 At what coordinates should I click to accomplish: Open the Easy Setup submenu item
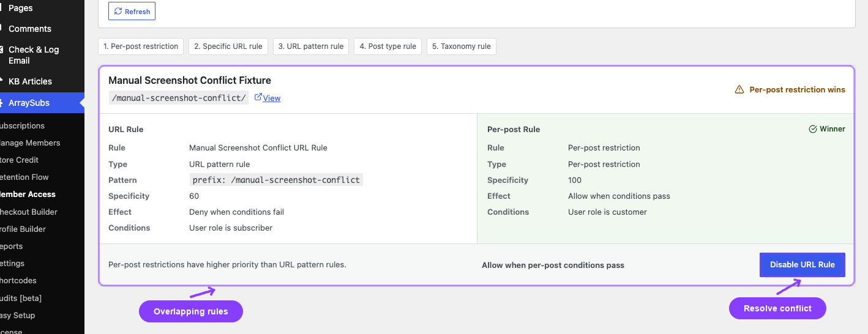[x=42, y=315]
